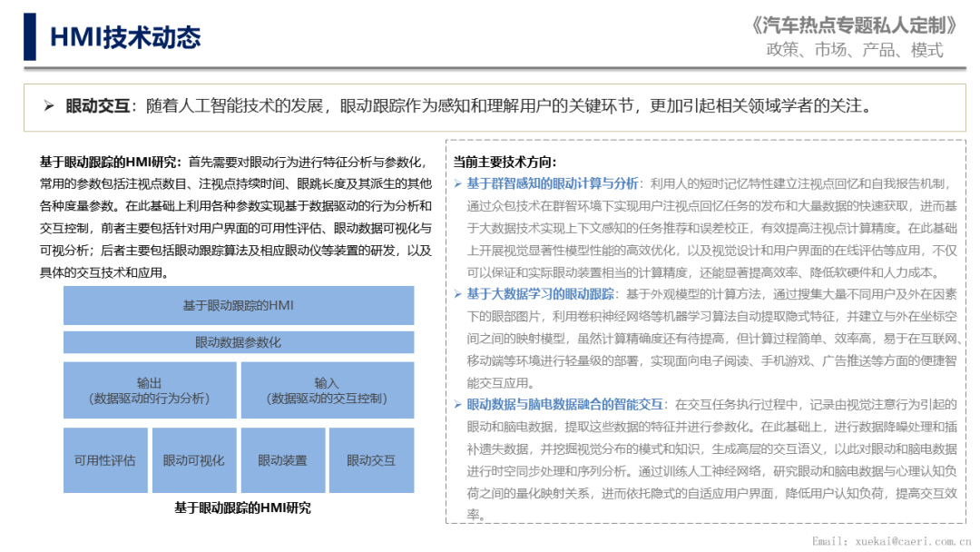The width and height of the screenshot is (980, 552).
Task: Click blue heading 眼动数据与脑电数据融合的智能交互
Action: [x=564, y=404]
